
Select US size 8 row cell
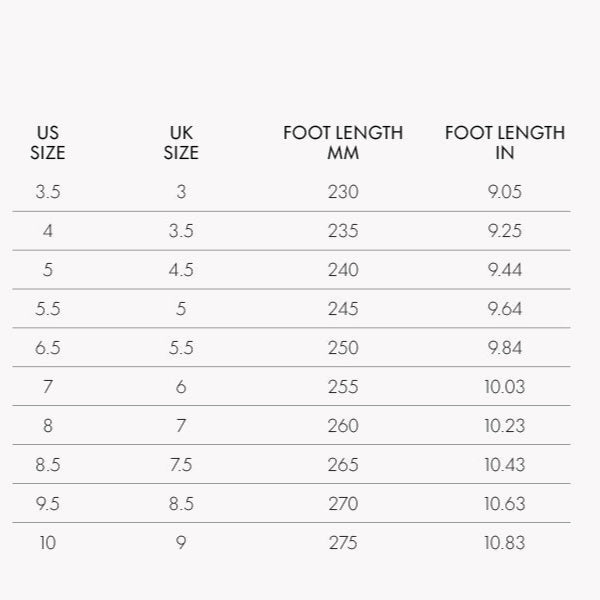[x=48, y=426]
